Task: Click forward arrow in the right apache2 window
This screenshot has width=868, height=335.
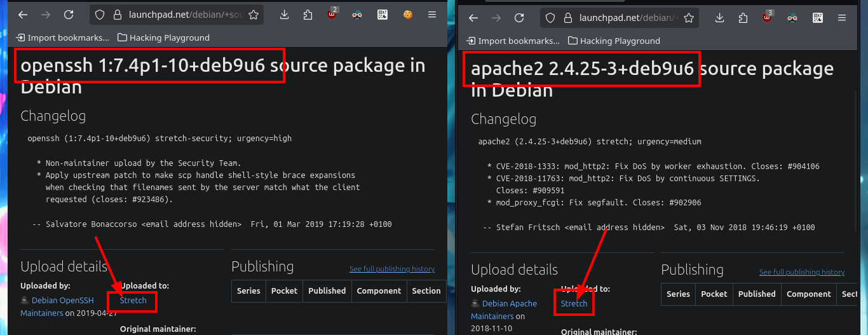Action: [496, 18]
